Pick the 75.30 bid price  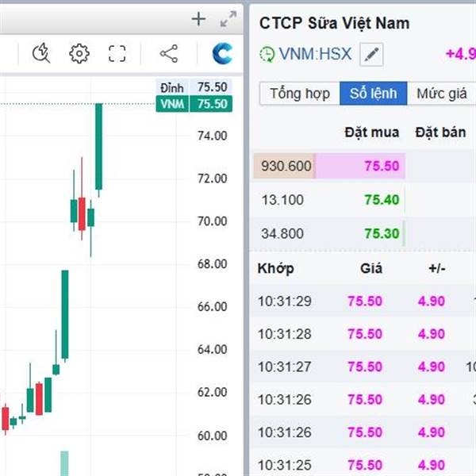(x=382, y=233)
